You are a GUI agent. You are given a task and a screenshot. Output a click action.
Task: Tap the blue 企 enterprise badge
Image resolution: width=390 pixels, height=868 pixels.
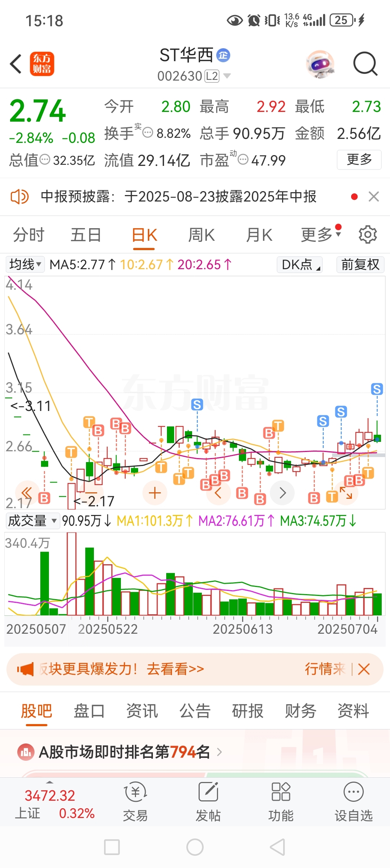click(x=223, y=55)
